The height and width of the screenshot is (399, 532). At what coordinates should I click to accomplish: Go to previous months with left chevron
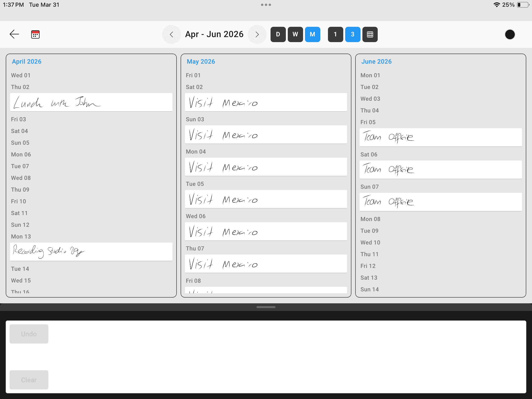171,34
